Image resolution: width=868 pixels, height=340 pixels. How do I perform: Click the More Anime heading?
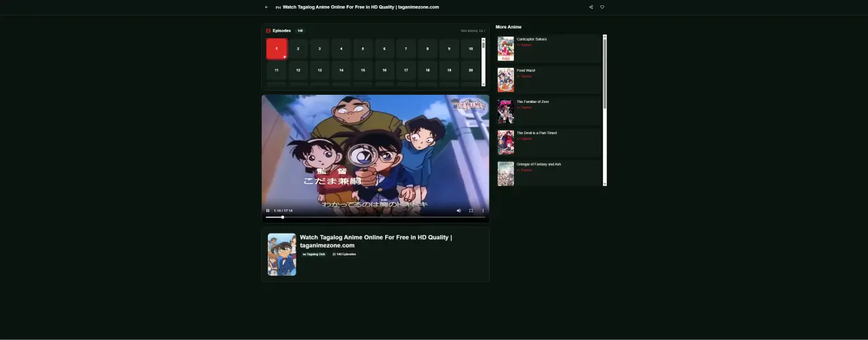(509, 27)
